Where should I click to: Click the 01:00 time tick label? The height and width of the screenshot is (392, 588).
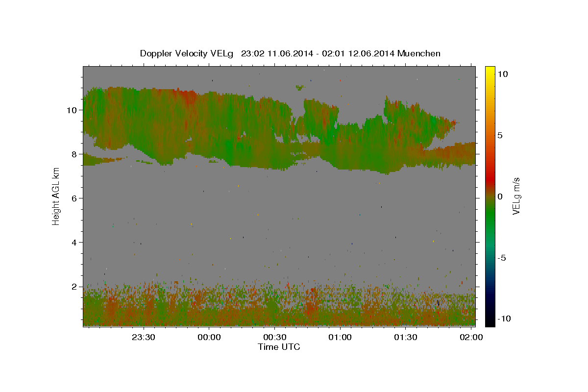coord(341,338)
